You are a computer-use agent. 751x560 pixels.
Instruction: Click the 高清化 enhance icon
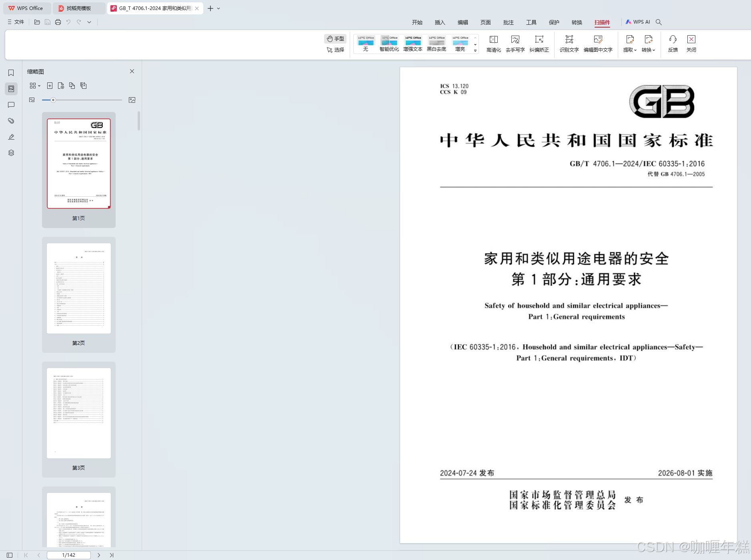pos(494,44)
